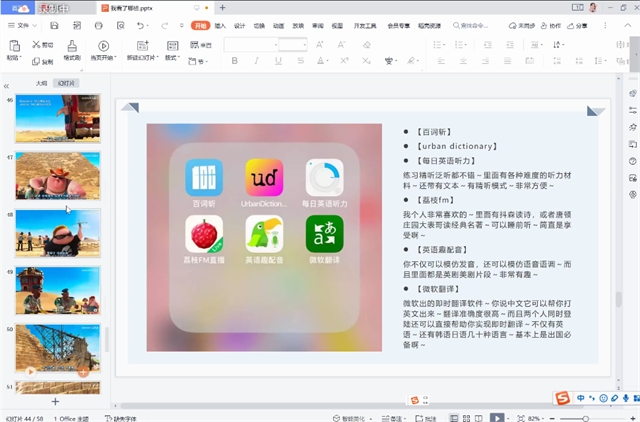Open the Animation ribbon tab

click(x=278, y=26)
